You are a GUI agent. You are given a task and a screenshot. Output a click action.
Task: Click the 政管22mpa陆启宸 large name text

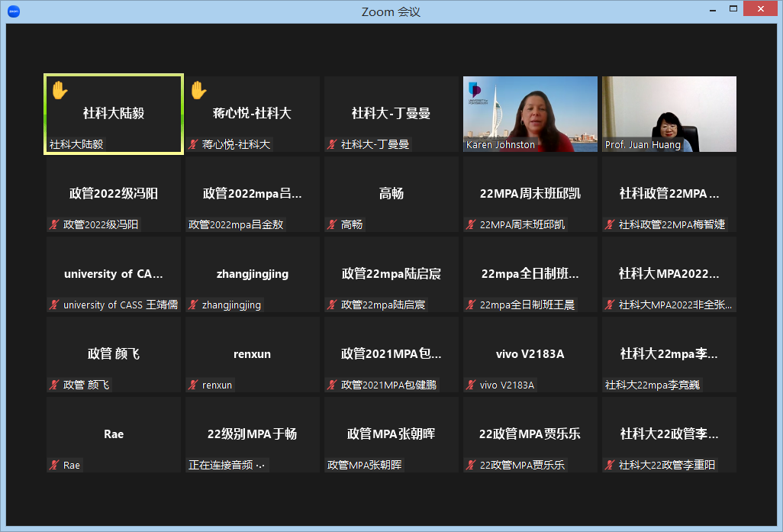[x=391, y=274]
